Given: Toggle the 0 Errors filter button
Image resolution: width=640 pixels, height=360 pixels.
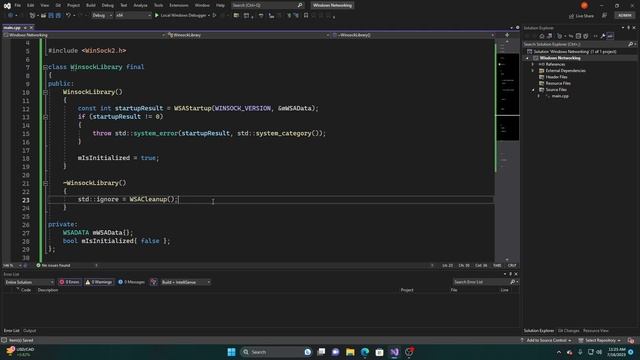Looking at the screenshot, I should point(69,282).
